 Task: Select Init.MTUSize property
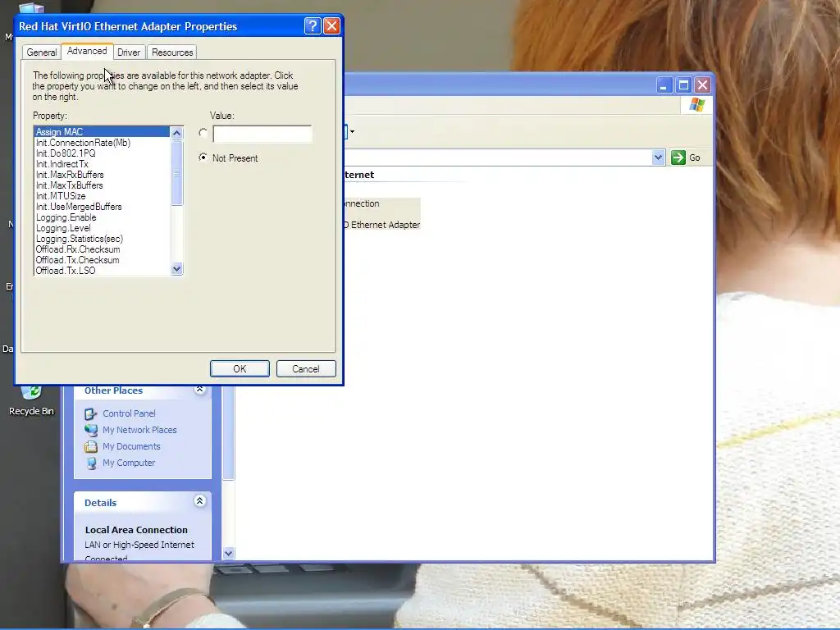pos(102,196)
